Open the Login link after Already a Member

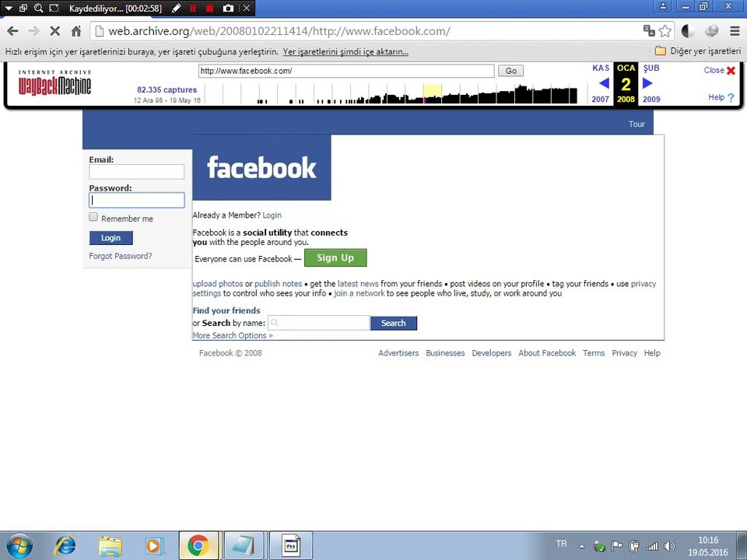pyautogui.click(x=272, y=215)
